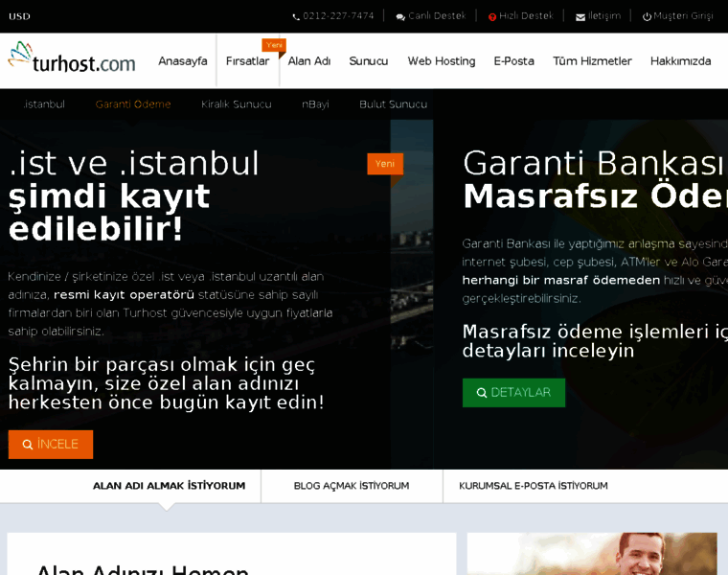Switch to BLOG AÇMAK İSTİYORUM tab
Image resolution: width=728 pixels, height=575 pixels.
pos(352,486)
